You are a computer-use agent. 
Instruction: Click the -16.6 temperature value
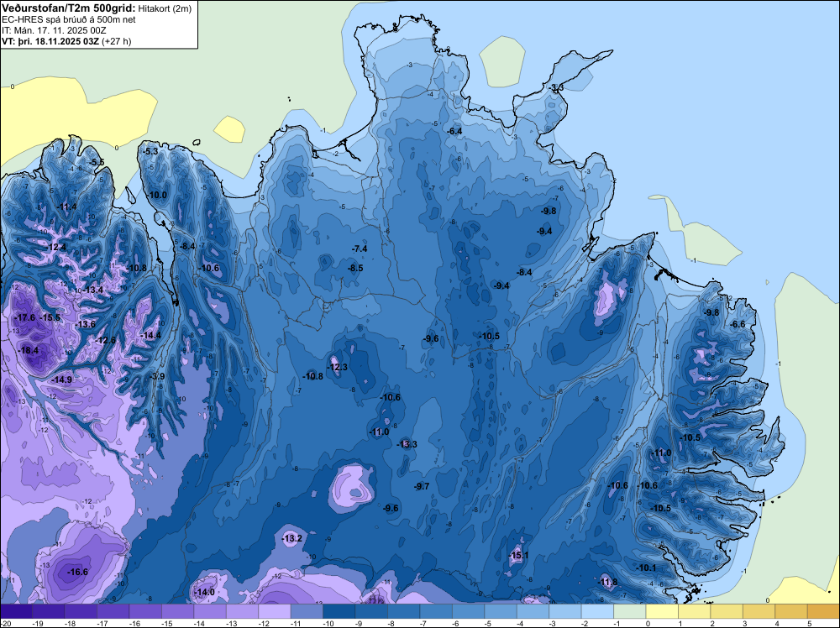tap(77, 573)
